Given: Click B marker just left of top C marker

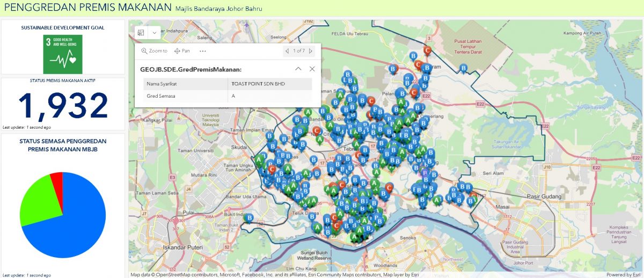Looking at the screenshot, I should [413, 56].
